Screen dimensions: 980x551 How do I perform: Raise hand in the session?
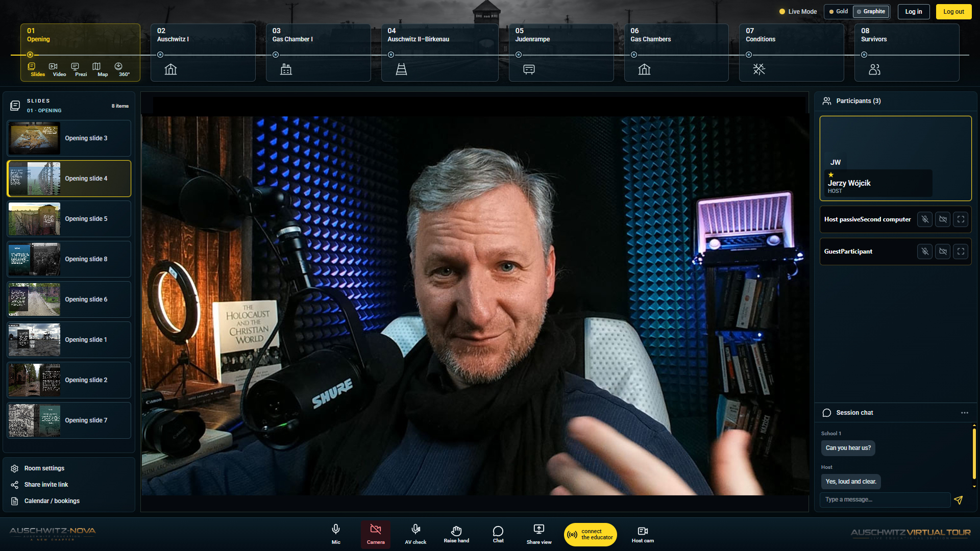click(x=456, y=534)
